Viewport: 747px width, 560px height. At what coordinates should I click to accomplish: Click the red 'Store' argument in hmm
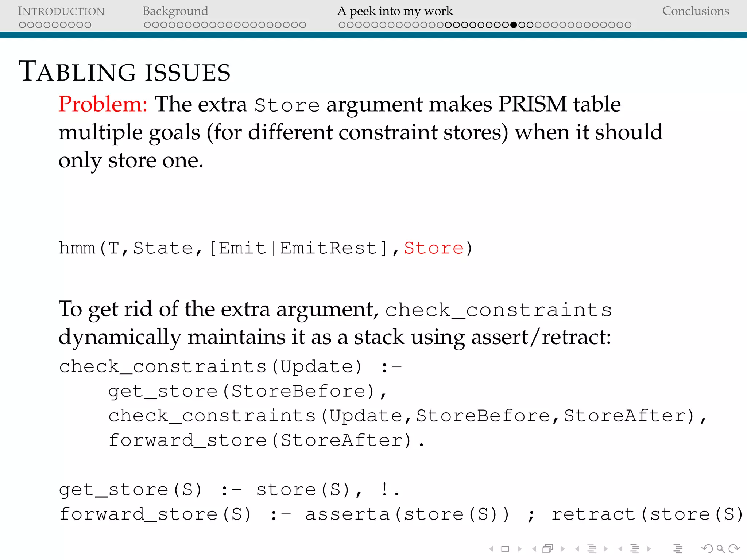click(434, 248)
